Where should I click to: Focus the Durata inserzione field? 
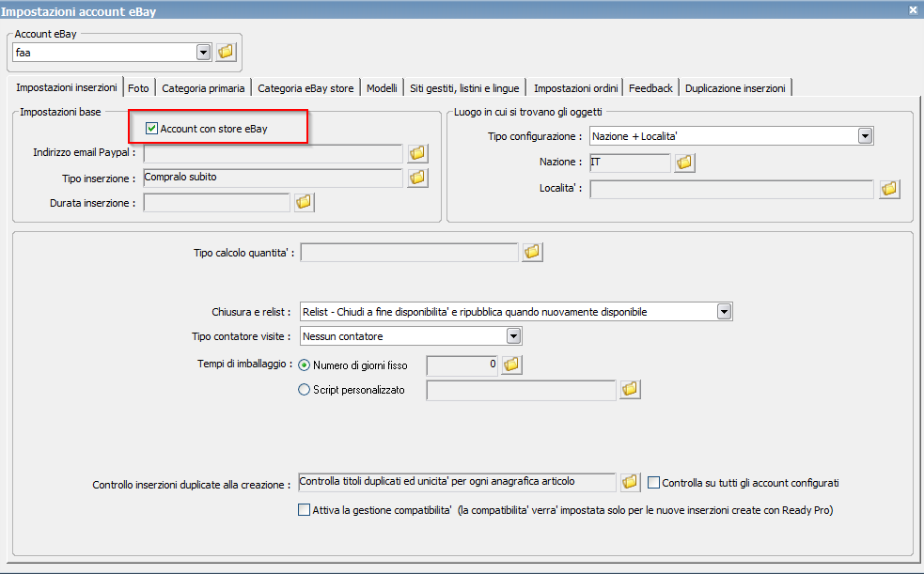(x=216, y=203)
